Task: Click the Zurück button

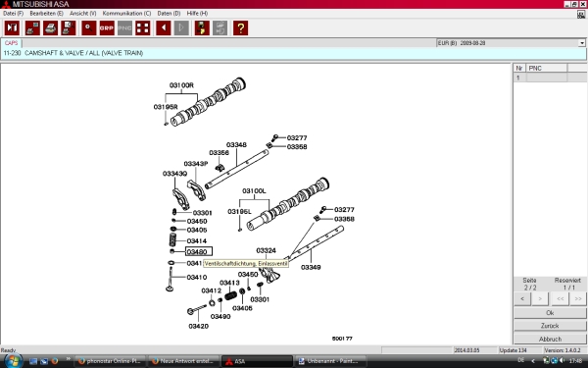Action: 550,326
